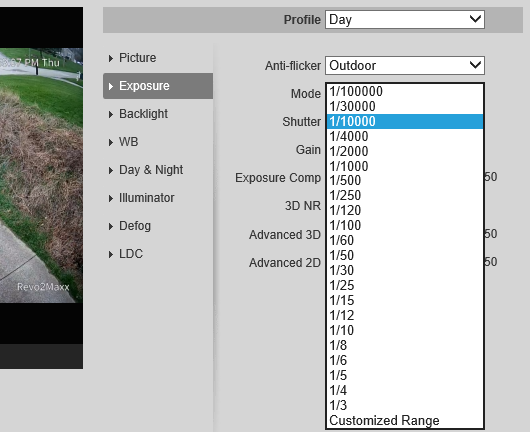Image resolution: width=530 pixels, height=432 pixels.
Task: Click the camera live preview image
Action: click(x=41, y=175)
